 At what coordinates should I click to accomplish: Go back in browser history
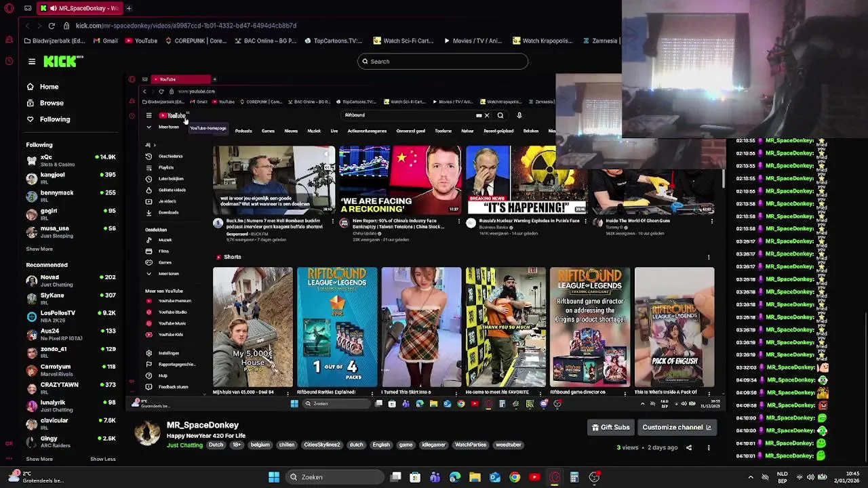coord(28,26)
